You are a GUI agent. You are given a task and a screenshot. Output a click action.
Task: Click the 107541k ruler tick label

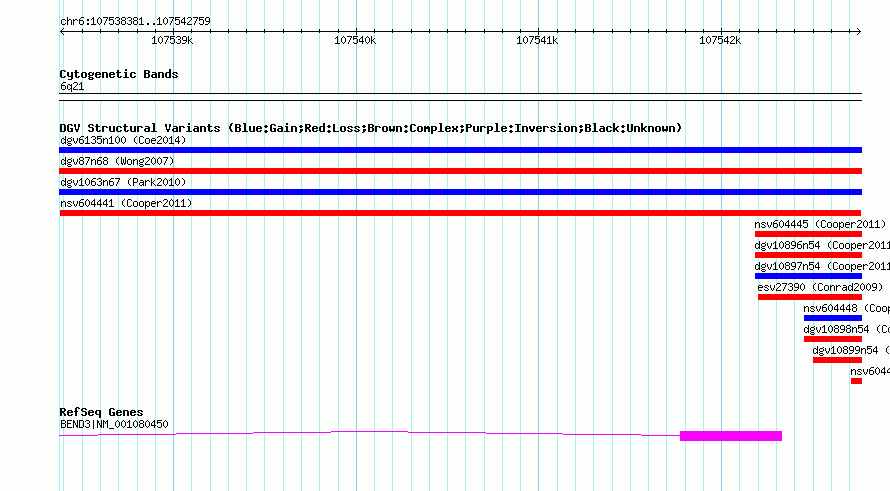[x=537, y=40]
